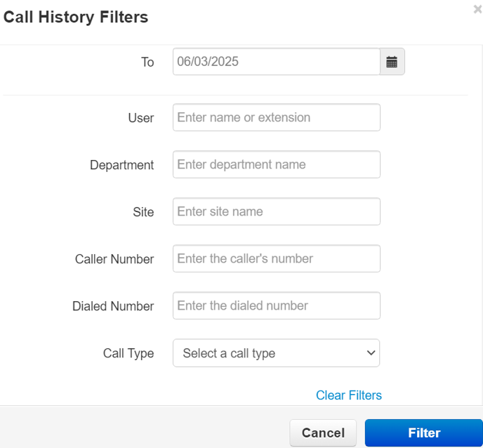The height and width of the screenshot is (448, 483).
Task: Apply filters with the blue Filter button
Action: pyautogui.click(x=424, y=433)
